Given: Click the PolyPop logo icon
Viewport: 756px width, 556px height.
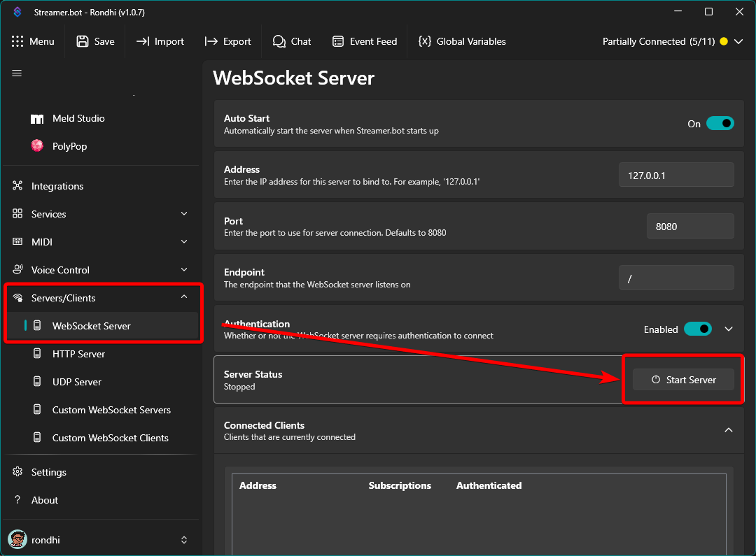Looking at the screenshot, I should click(x=37, y=145).
